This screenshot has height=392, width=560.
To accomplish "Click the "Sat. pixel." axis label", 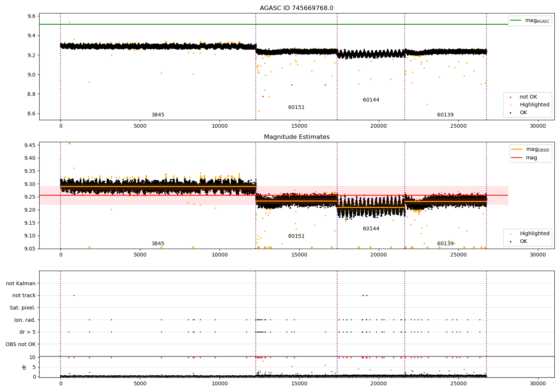I will coord(23,308).
